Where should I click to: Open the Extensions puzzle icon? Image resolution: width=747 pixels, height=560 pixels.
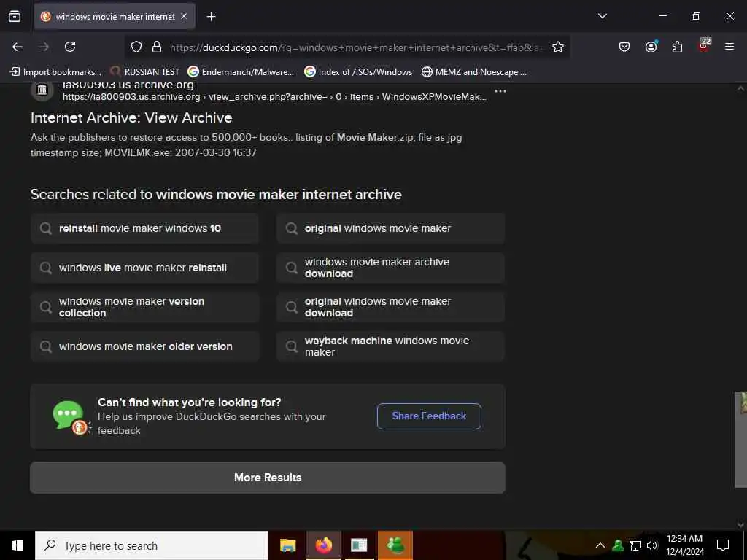[677, 47]
